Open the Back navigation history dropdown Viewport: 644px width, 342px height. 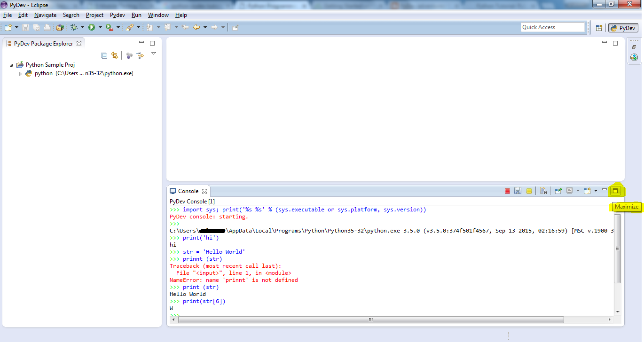pyautogui.click(x=205, y=27)
